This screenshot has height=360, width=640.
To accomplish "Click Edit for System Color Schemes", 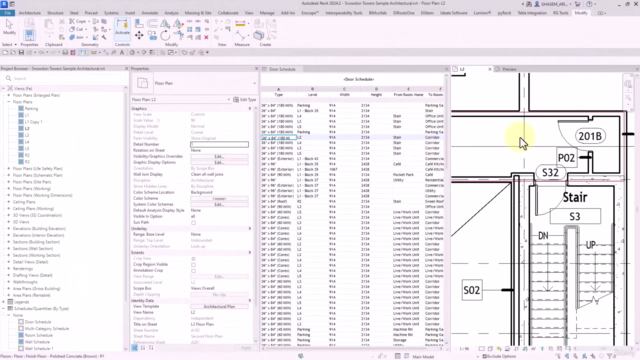I will click(x=219, y=204).
